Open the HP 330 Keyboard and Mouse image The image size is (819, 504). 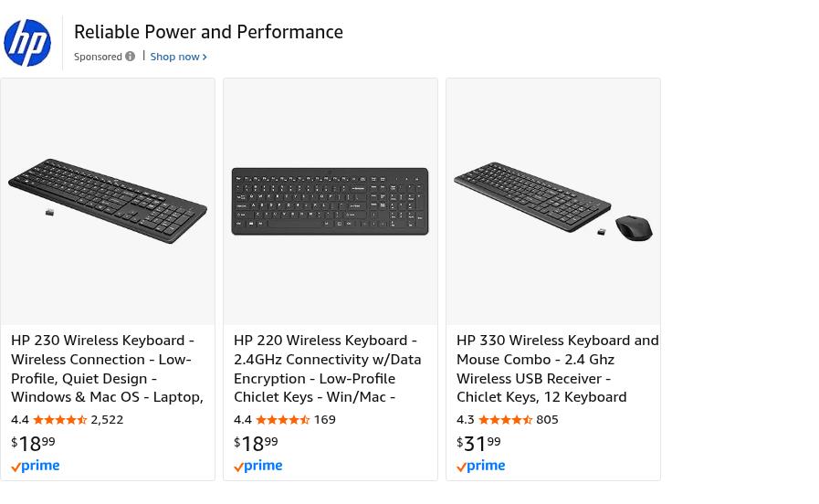(x=552, y=201)
